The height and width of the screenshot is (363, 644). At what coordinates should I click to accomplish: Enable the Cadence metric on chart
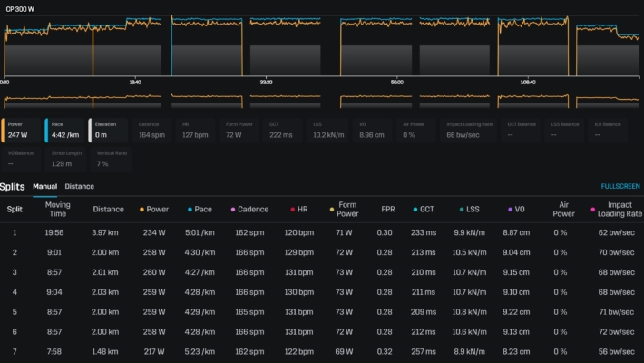click(154, 130)
